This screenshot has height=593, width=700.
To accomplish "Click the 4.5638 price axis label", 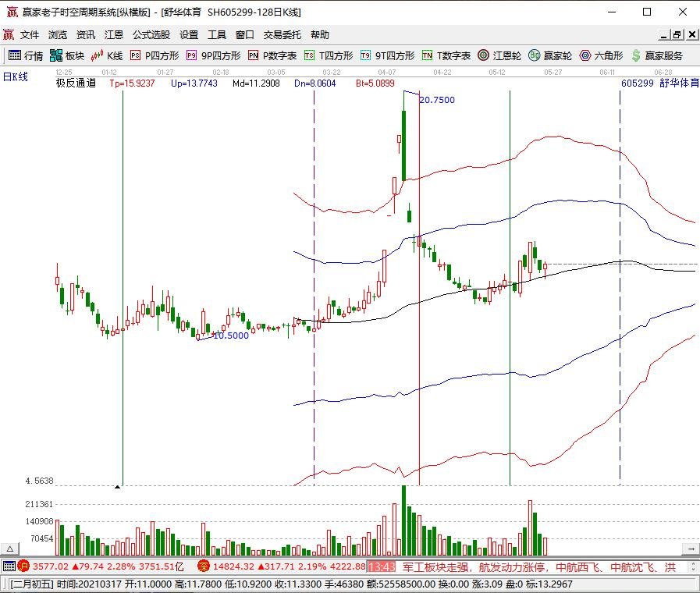I will click(x=39, y=481).
